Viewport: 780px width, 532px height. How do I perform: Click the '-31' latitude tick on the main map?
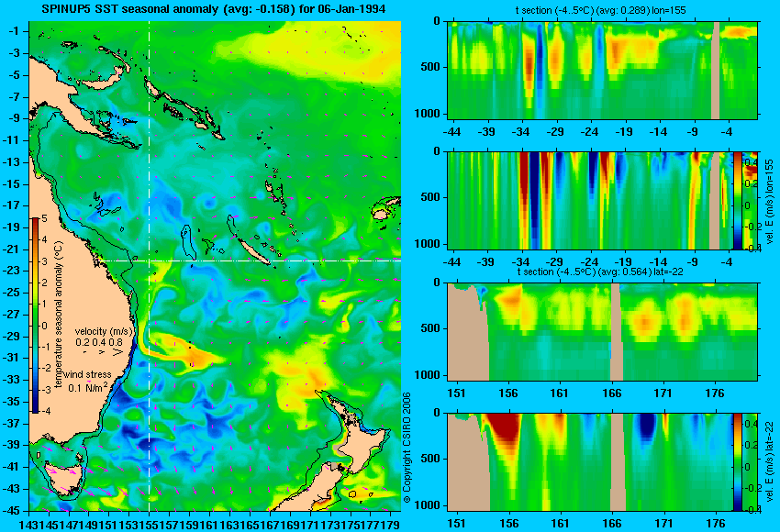coord(12,358)
